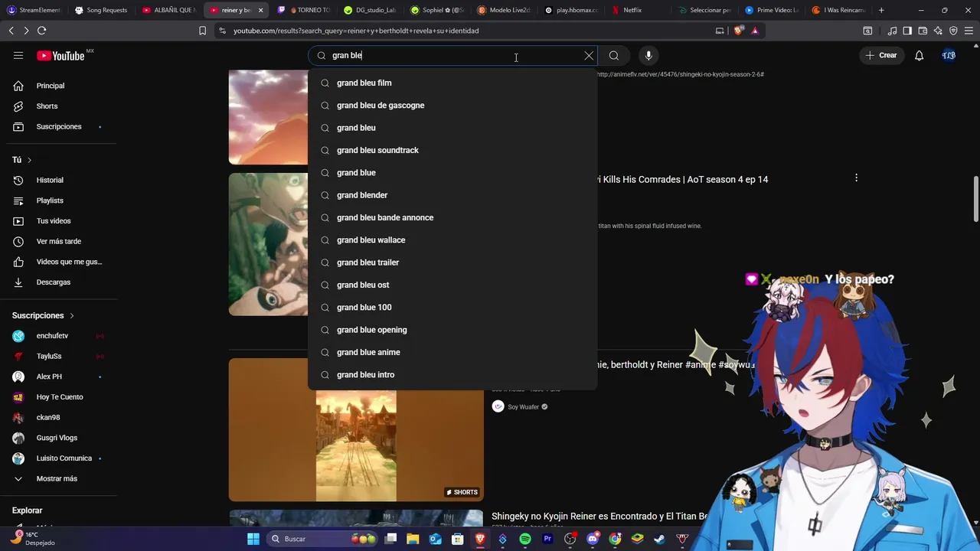Screen dimensions: 980x551
Task: Switch to the Prime Video tab
Action: pos(772,10)
